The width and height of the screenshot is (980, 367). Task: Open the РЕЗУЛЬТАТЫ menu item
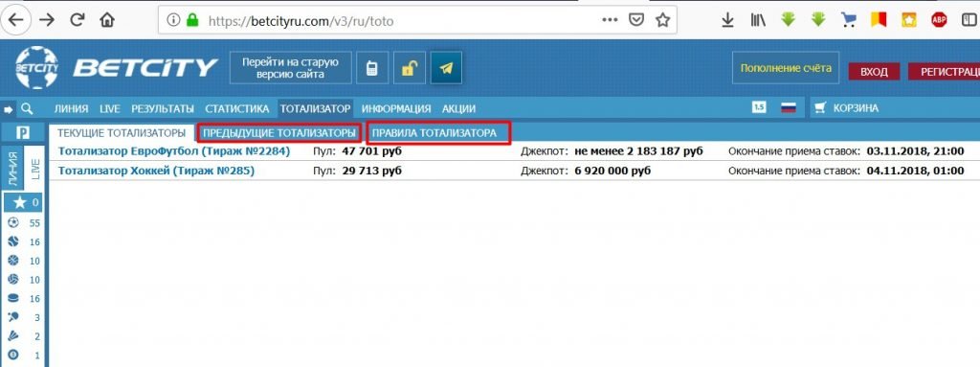click(x=163, y=108)
